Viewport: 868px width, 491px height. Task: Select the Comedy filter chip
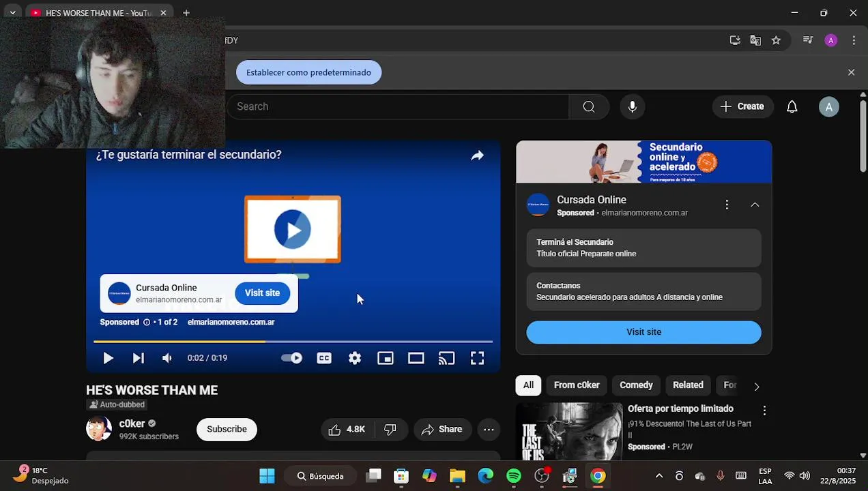(636, 385)
